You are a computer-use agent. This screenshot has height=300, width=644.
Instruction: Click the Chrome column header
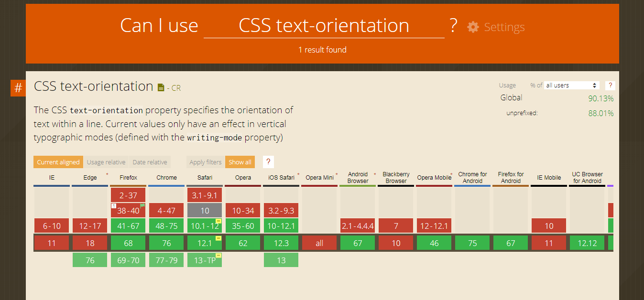pyautogui.click(x=166, y=178)
